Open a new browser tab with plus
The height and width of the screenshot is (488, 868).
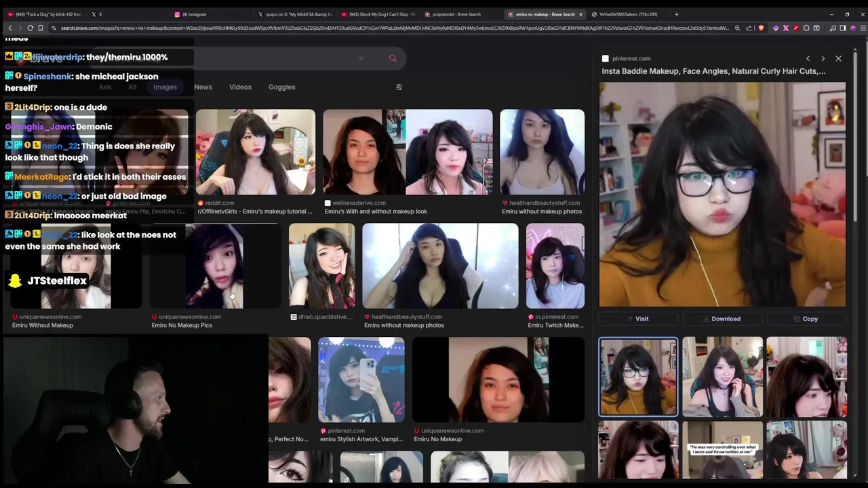[x=676, y=14]
